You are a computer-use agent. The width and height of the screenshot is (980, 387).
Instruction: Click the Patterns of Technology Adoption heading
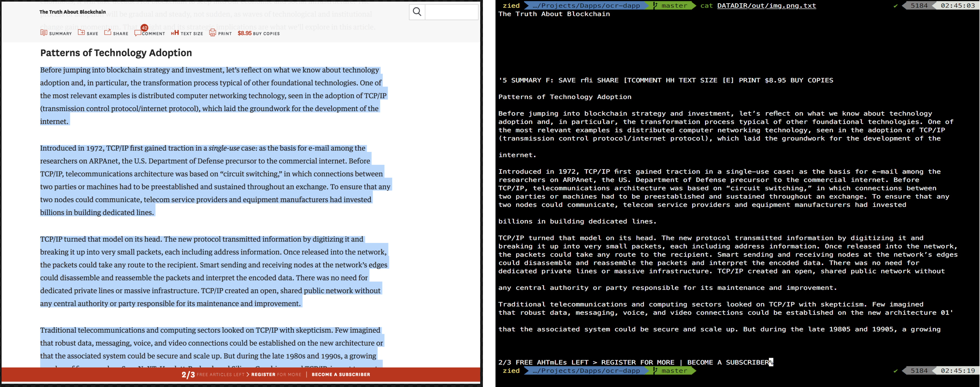coord(116,53)
